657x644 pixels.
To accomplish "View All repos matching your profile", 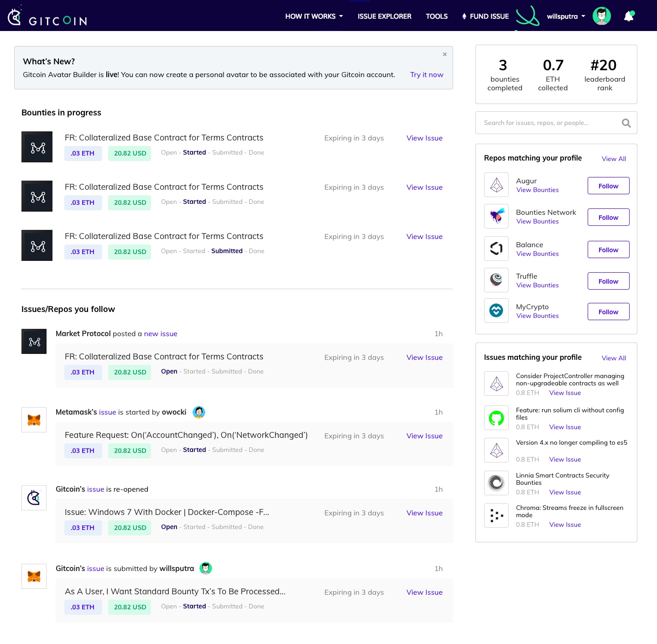I will [x=614, y=159].
